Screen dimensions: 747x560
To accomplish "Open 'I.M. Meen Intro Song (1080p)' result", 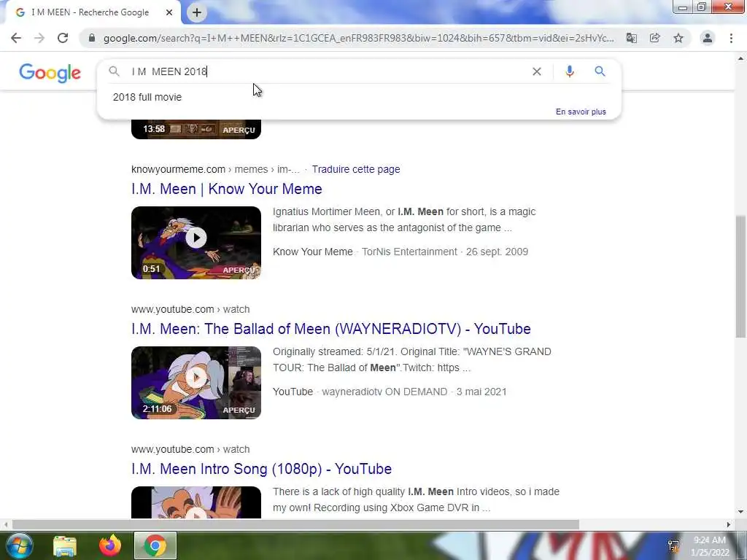I will coord(262,469).
